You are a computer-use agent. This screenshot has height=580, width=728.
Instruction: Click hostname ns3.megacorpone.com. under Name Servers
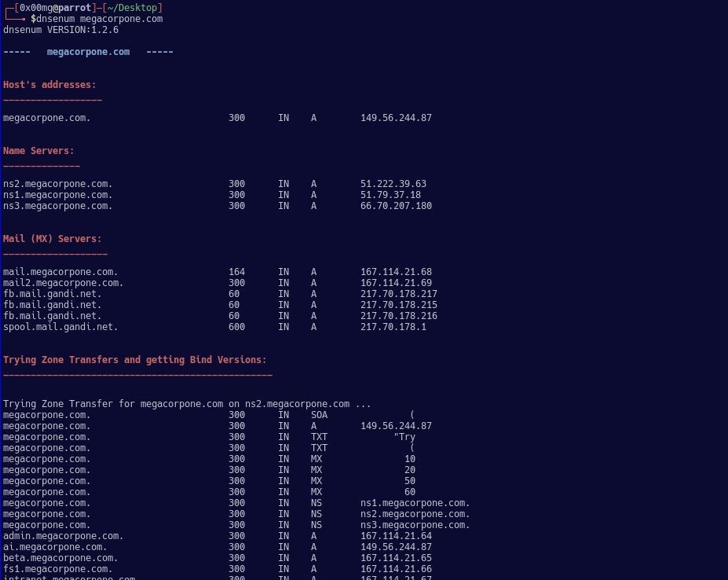click(57, 206)
